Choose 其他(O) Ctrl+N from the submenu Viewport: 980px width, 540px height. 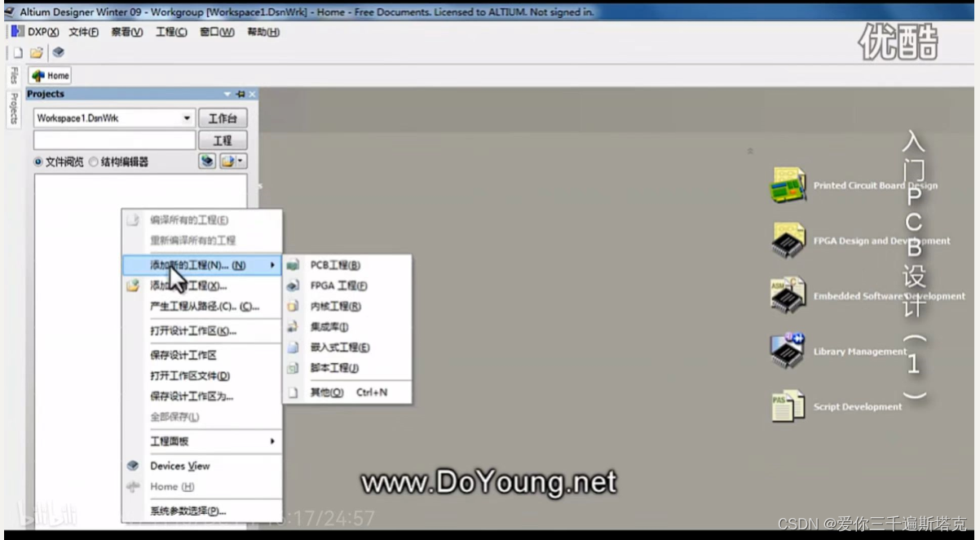347,392
